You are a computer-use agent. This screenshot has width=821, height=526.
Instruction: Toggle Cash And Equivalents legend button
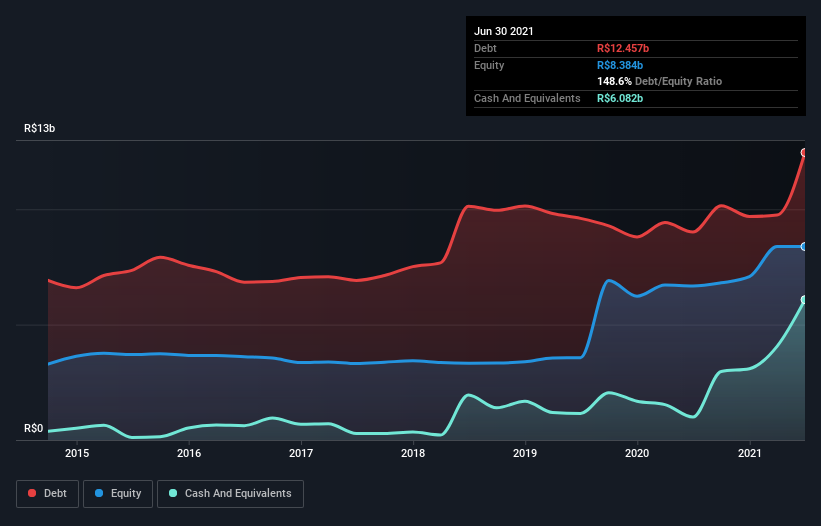[x=230, y=494]
